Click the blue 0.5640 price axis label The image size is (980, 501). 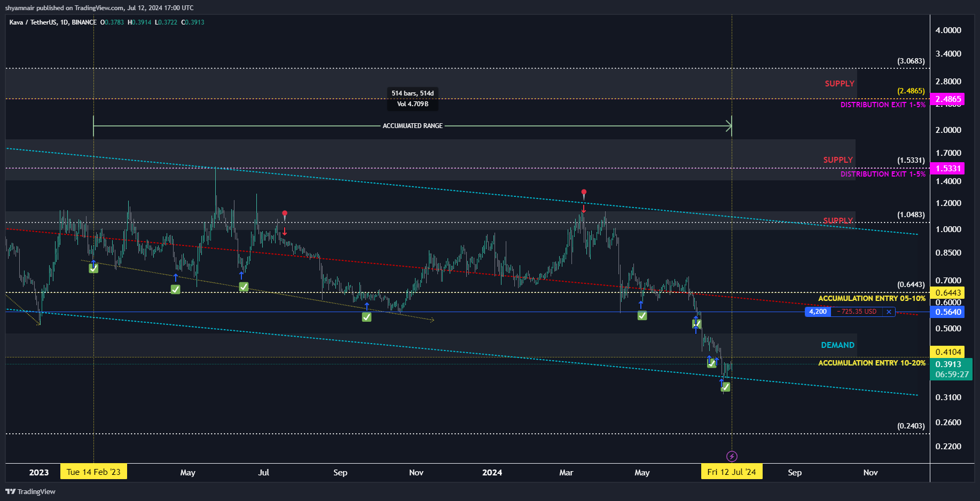pos(947,312)
